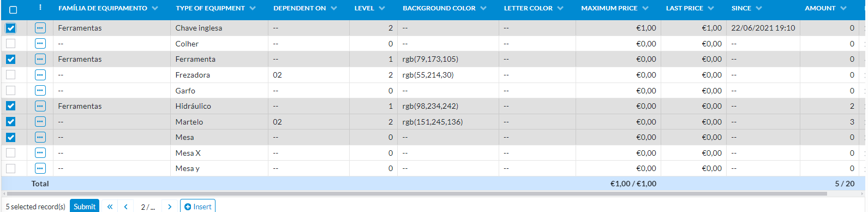
Task: Click the page number field
Action: 148,207
